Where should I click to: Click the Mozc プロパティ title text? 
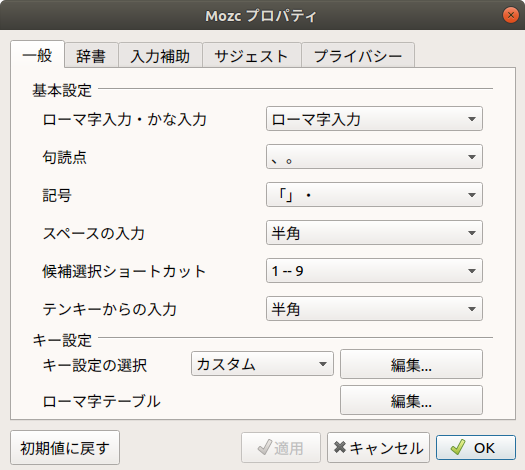coord(261,16)
